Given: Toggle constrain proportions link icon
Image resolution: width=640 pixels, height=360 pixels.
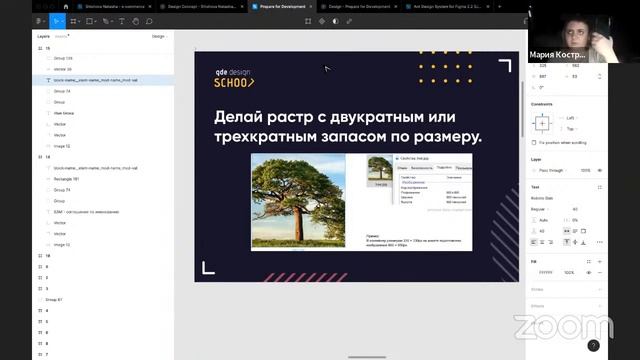Looking at the screenshot, I should tap(600, 76).
